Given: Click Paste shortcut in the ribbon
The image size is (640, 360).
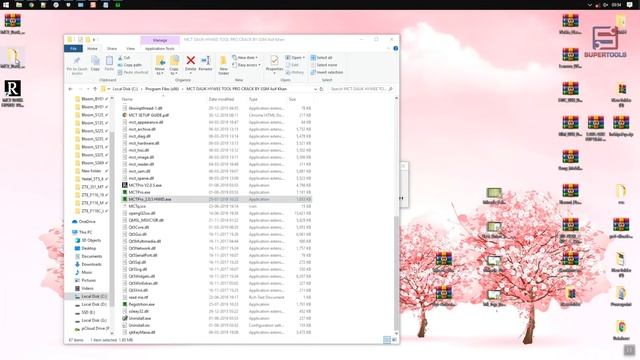Looking at the screenshot, I should point(133,72).
